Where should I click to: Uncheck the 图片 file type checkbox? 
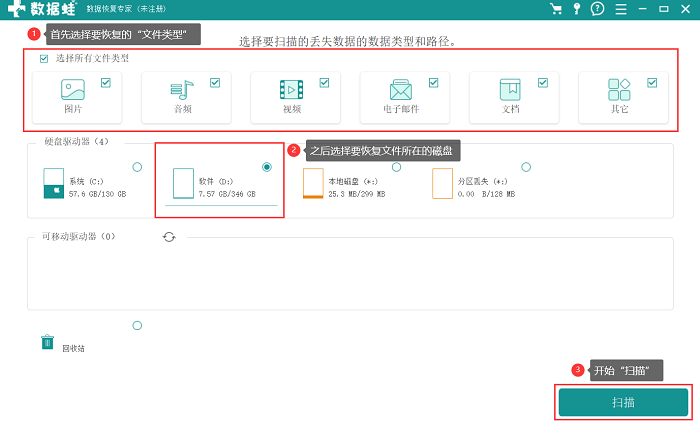pos(106,83)
